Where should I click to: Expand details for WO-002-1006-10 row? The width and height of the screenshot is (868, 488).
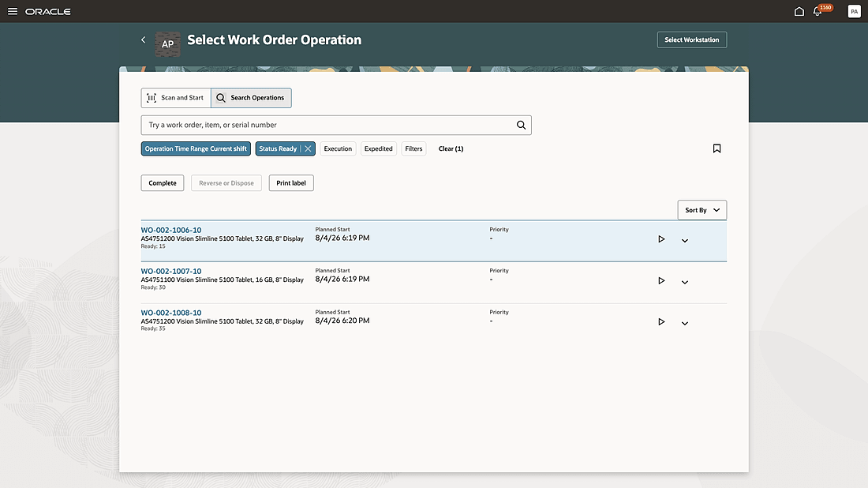coord(685,240)
